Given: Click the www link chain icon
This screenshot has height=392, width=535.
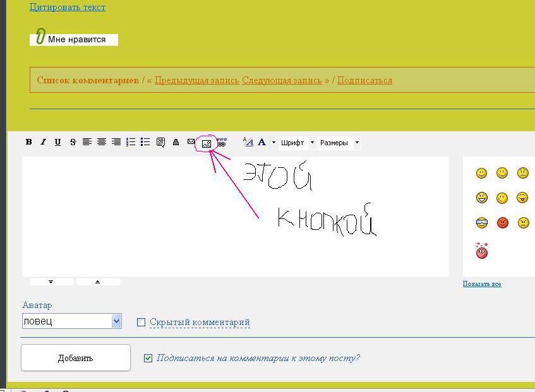Looking at the screenshot, I should (222, 142).
